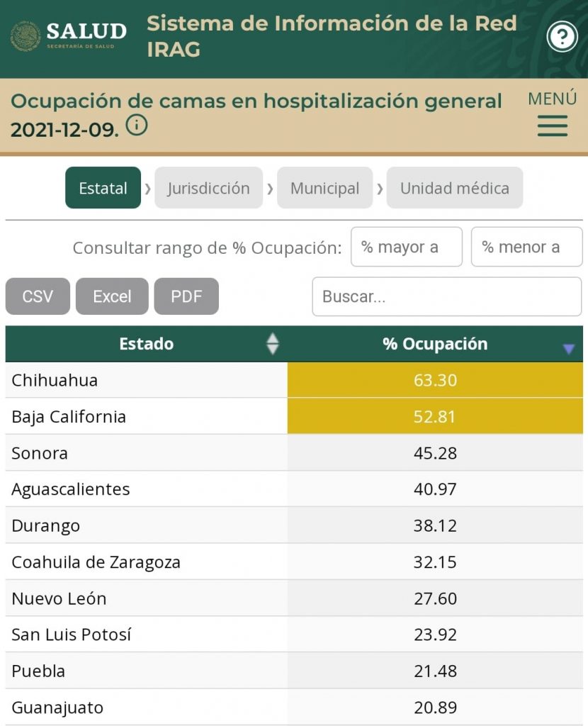Click inside the Buscar search field
The image size is (588, 726).
pyautogui.click(x=446, y=296)
